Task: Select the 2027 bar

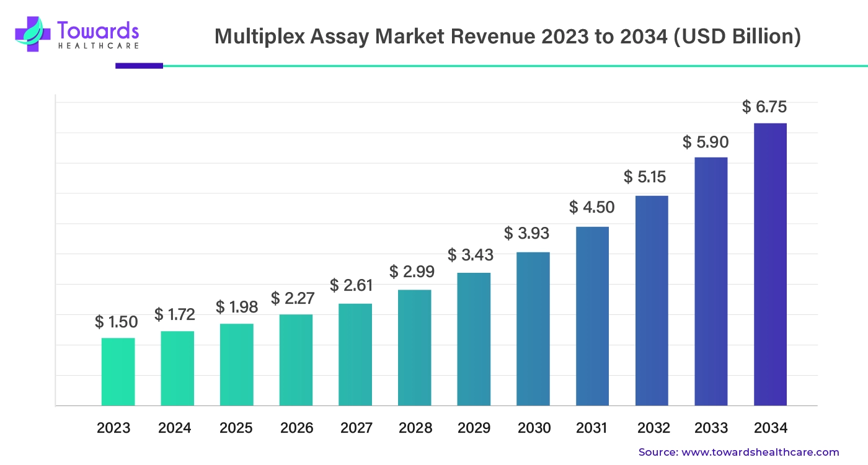Action: pyautogui.click(x=355, y=355)
